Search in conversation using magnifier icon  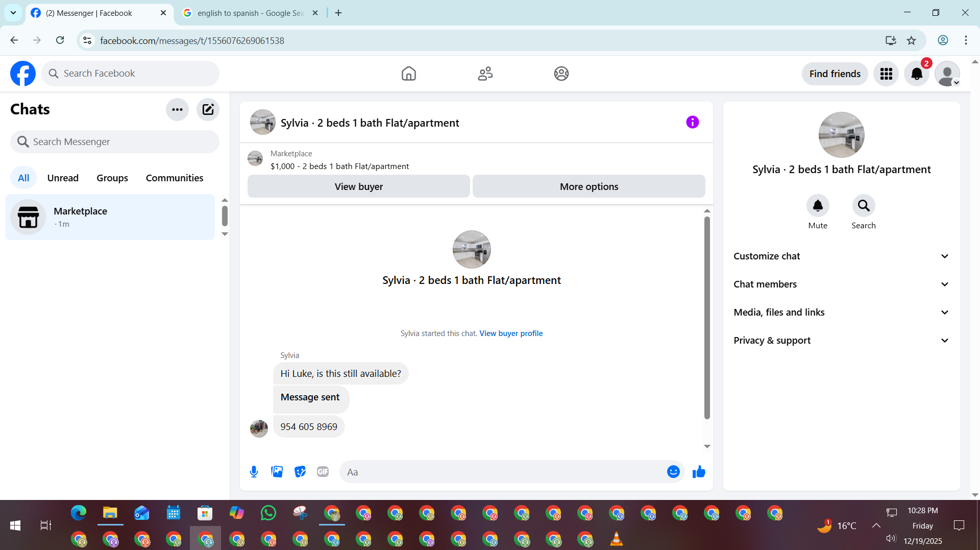click(x=864, y=206)
